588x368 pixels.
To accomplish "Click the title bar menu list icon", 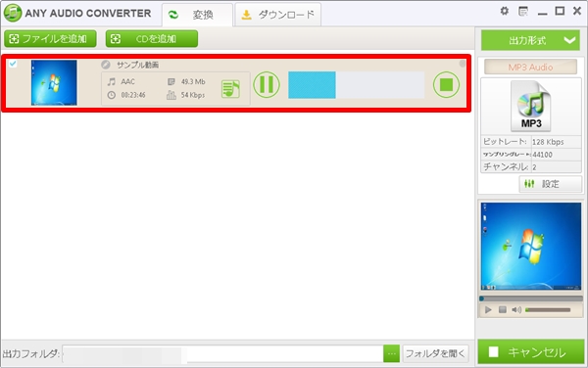I will coord(523,11).
